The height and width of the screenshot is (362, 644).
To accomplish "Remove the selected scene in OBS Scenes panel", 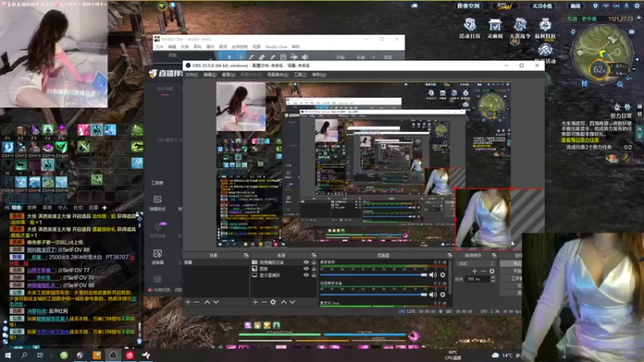I will 196,302.
